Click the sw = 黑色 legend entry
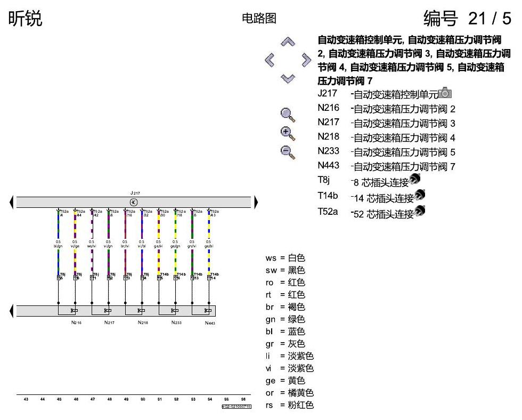Viewport: 522px width, 420px height. (x=286, y=270)
